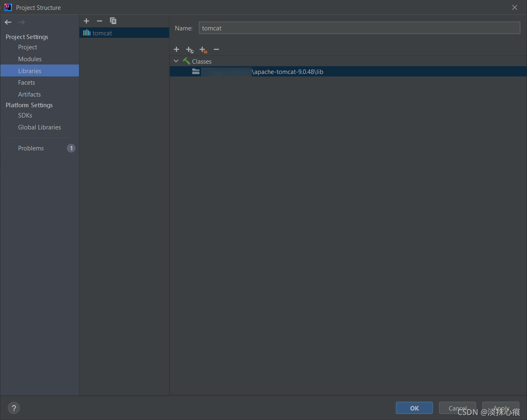Open the Facets settings page
Screen dimensions: 527x420
(x=26, y=83)
